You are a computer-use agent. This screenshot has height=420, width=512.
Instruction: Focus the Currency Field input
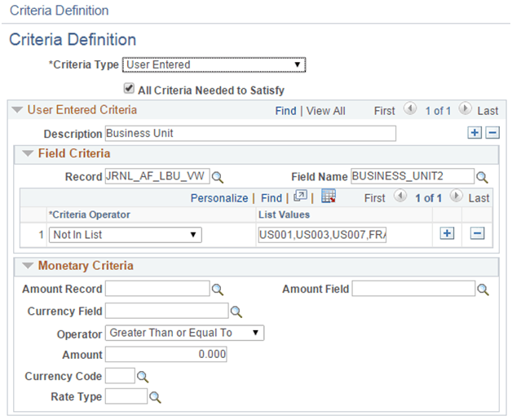pos(166,311)
